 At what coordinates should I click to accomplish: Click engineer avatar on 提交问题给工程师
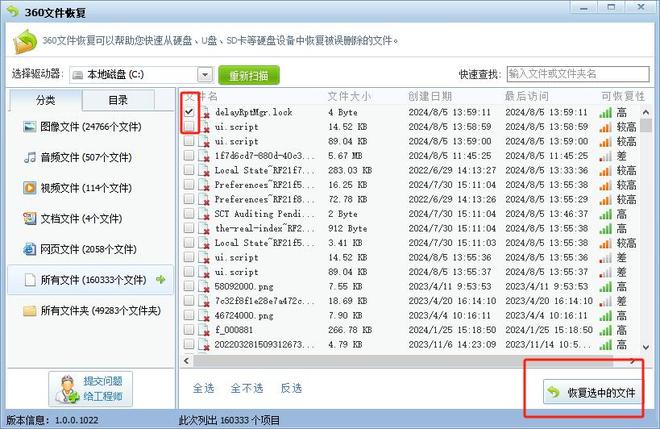[x=66, y=388]
